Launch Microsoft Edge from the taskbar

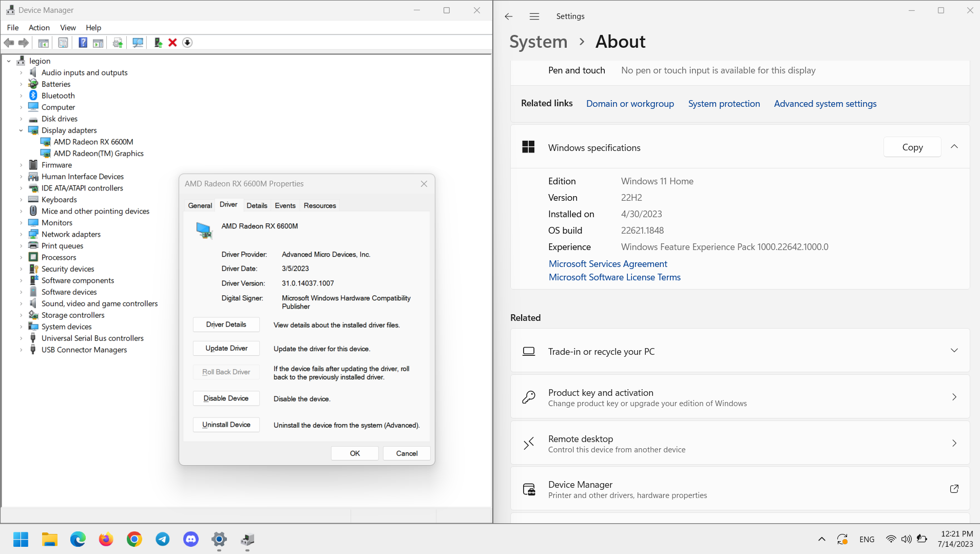78,539
